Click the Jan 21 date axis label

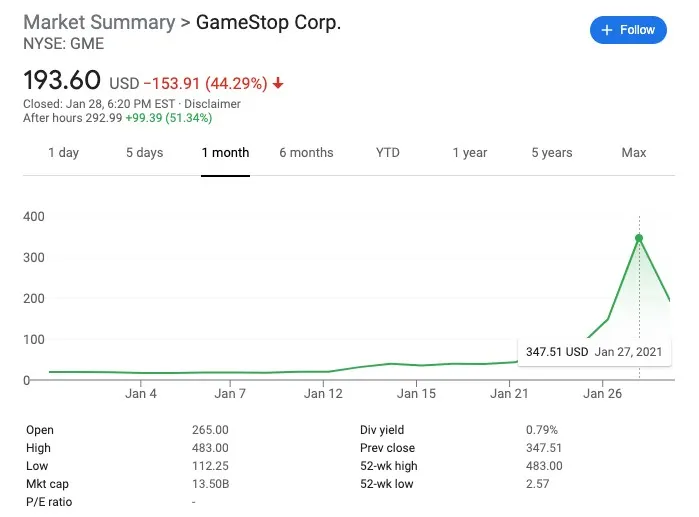pos(510,394)
